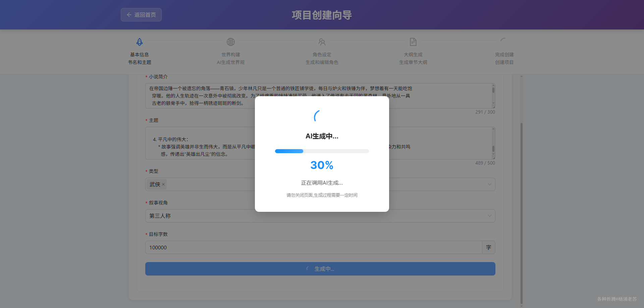The image size is (644, 308).
Task: Click the globe icon for 世界构建 step
Action: click(x=231, y=42)
